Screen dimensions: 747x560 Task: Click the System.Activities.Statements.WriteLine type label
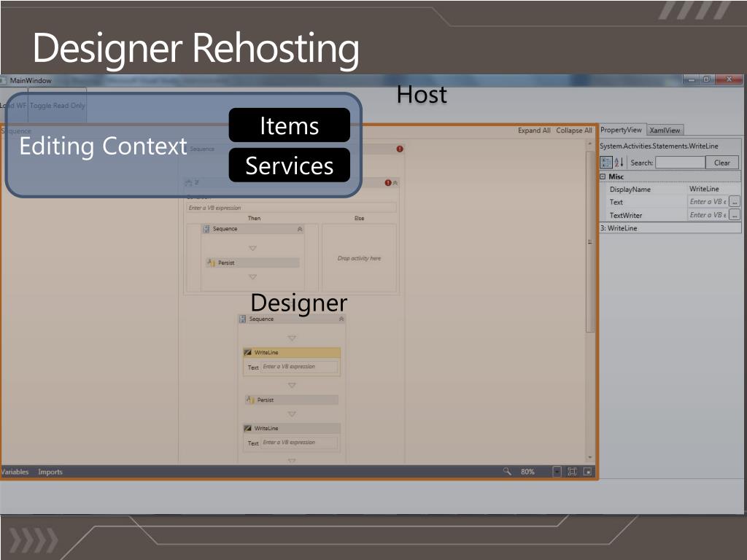(659, 146)
